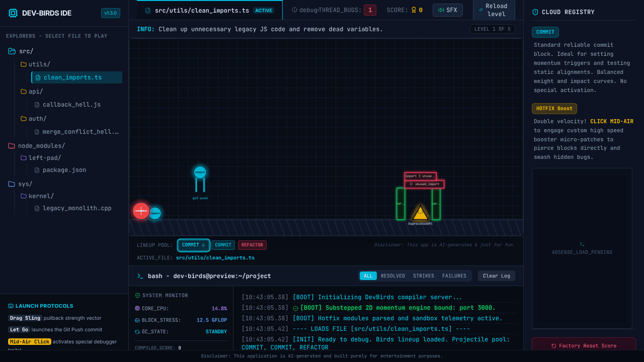
Task: Click the Clear Log button
Action: tap(497, 276)
